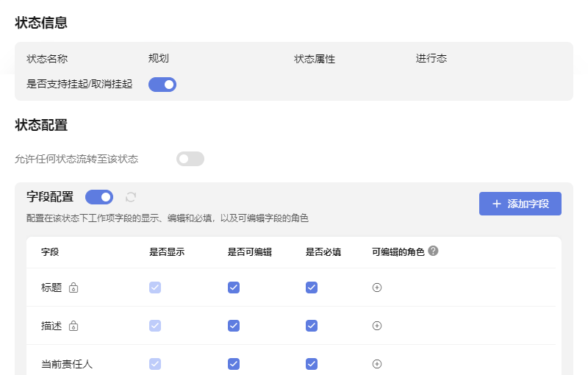588x375 pixels.
Task: Turn off the 字段配置 toggle
Action: (x=99, y=197)
